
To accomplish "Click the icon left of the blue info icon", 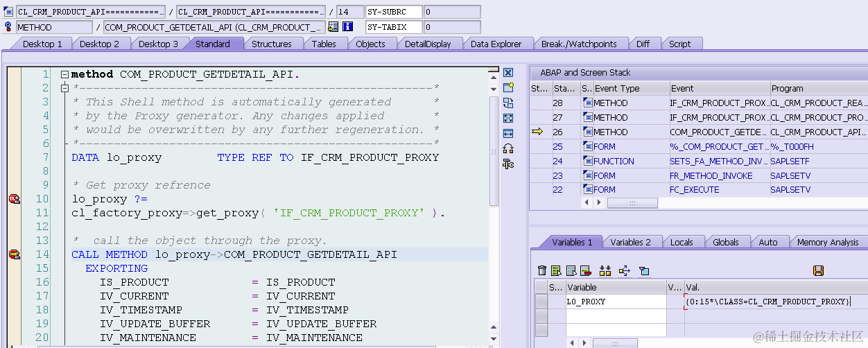I will click(x=333, y=27).
